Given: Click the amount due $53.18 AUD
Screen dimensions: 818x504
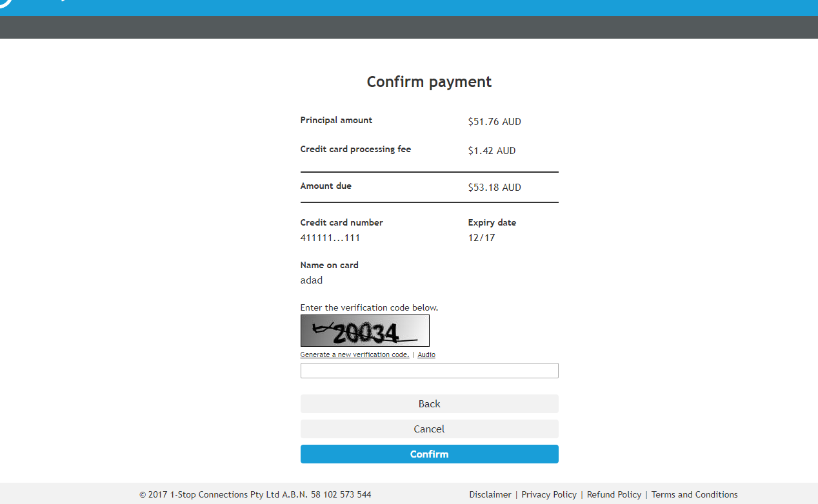Looking at the screenshot, I should tap(494, 188).
